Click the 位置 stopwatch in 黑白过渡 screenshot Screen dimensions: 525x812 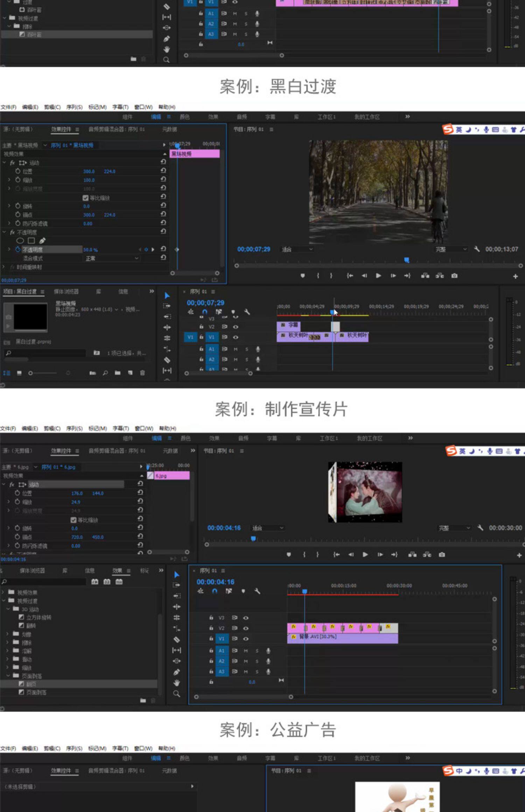point(18,171)
